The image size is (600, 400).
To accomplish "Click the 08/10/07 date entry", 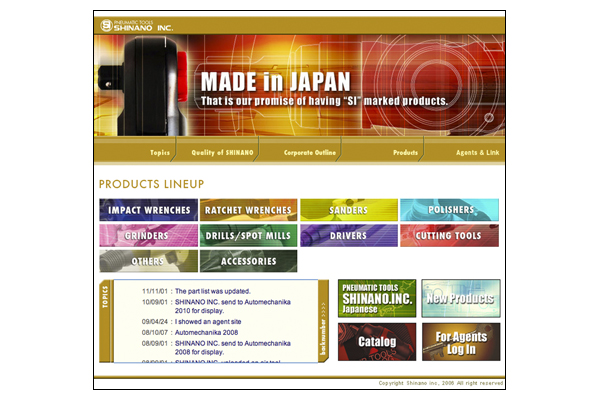I will 155,332.
